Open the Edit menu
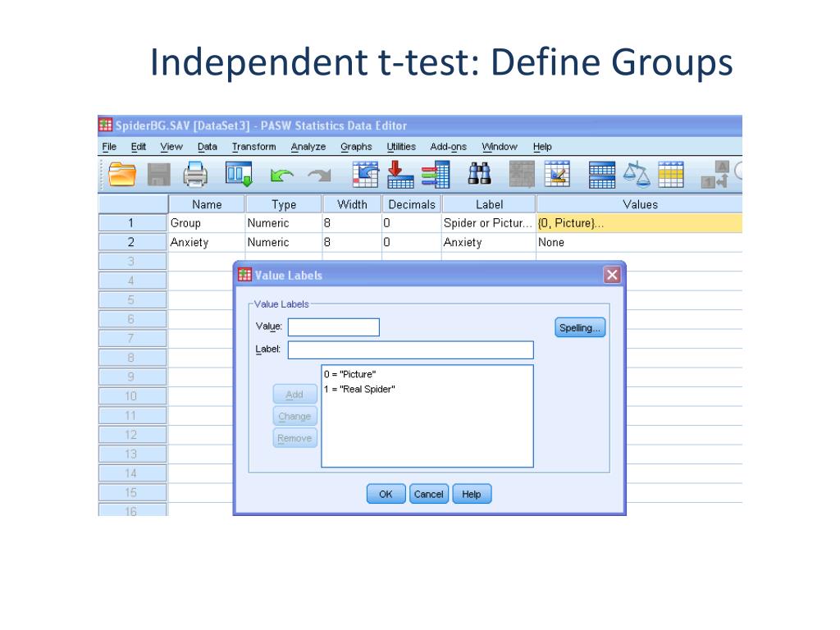 pos(138,147)
